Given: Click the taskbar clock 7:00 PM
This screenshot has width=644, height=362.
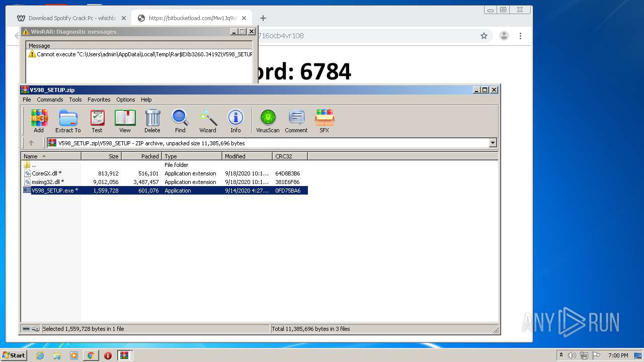Looking at the screenshot, I should 618,355.
